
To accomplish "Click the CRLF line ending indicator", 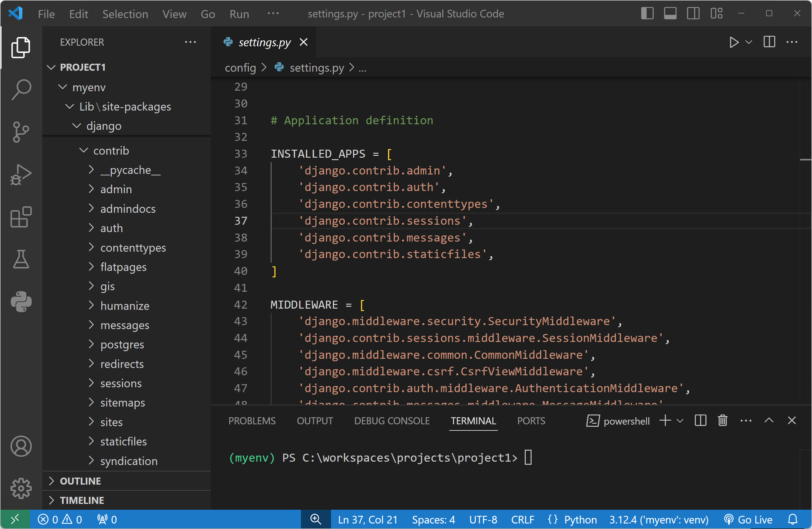I will pos(522,520).
